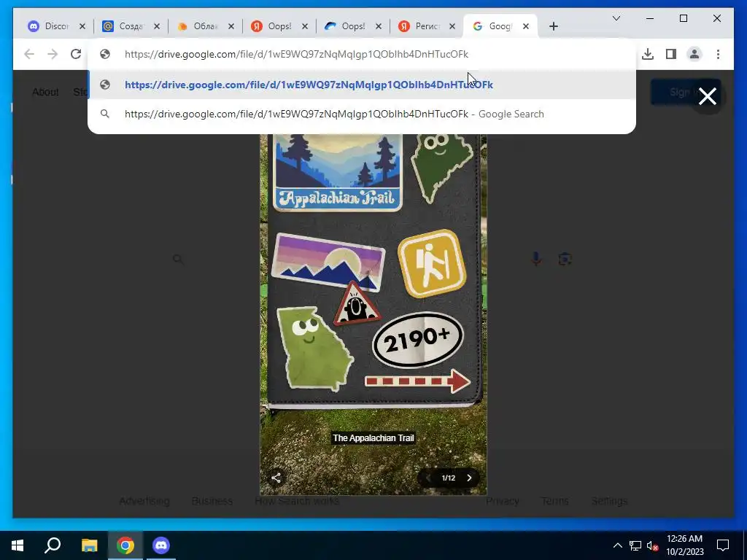Screen dimensions: 747x560
Task: Go to previous doodle slide
Action: (x=427, y=478)
